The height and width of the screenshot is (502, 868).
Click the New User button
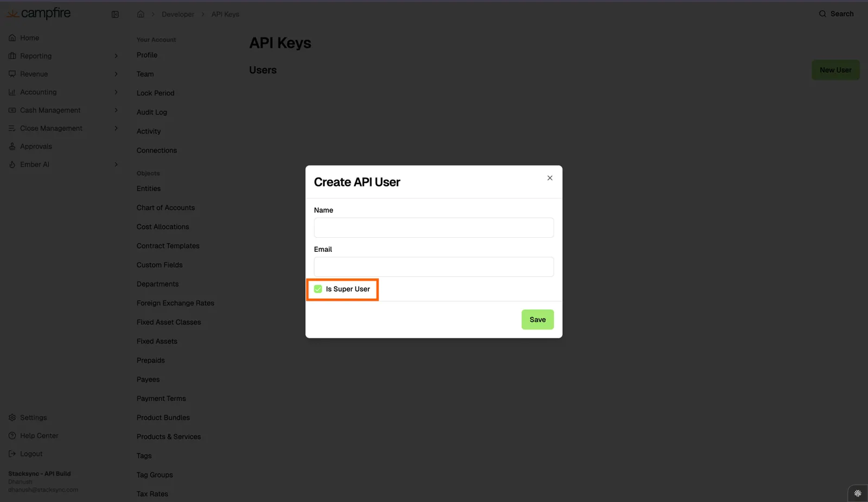point(835,70)
